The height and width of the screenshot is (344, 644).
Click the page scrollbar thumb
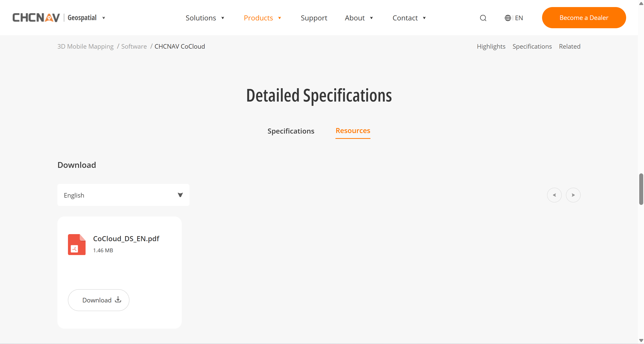[641, 189]
